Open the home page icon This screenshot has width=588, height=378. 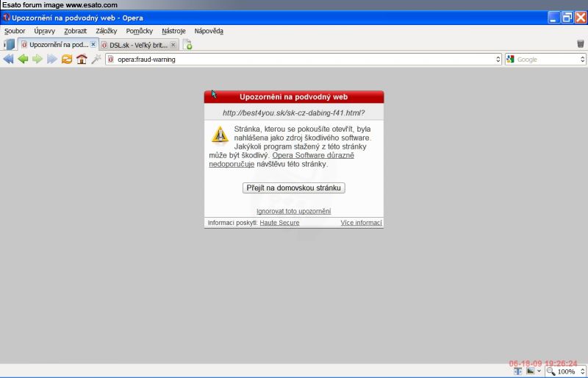[x=82, y=59]
